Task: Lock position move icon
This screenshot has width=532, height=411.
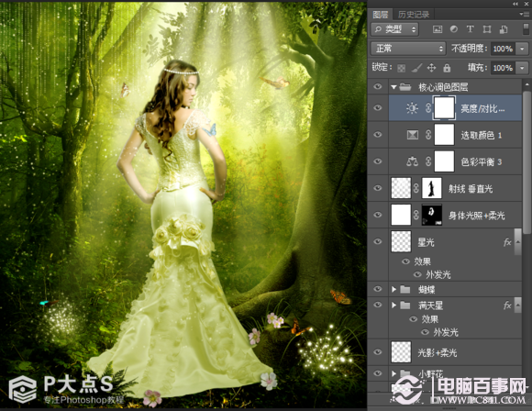Action: pyautogui.click(x=431, y=68)
